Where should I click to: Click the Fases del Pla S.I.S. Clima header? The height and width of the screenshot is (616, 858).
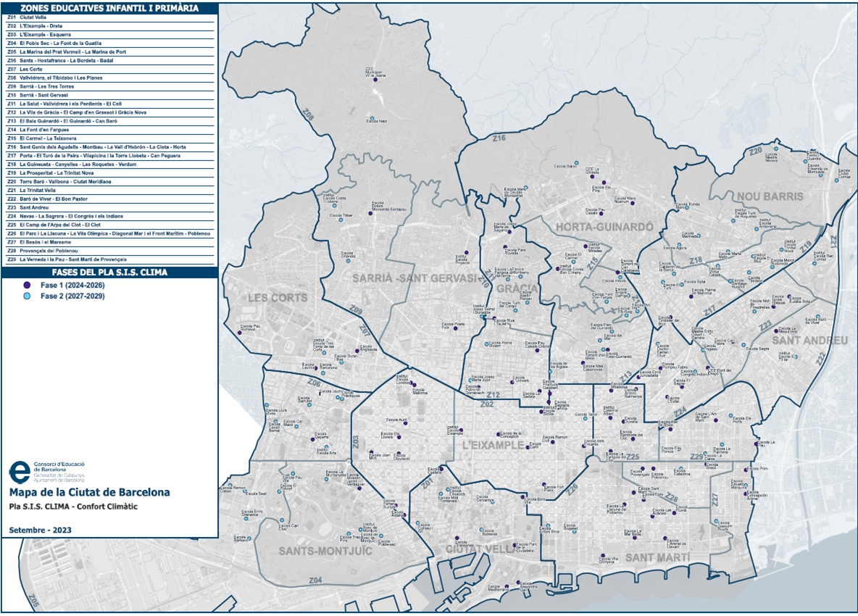click(x=109, y=272)
